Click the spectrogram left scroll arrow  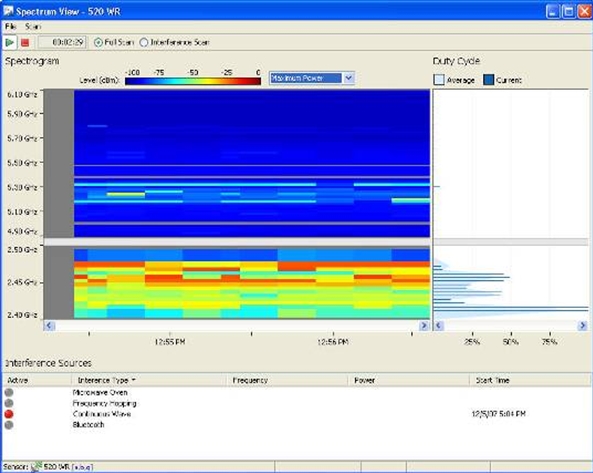(49, 326)
